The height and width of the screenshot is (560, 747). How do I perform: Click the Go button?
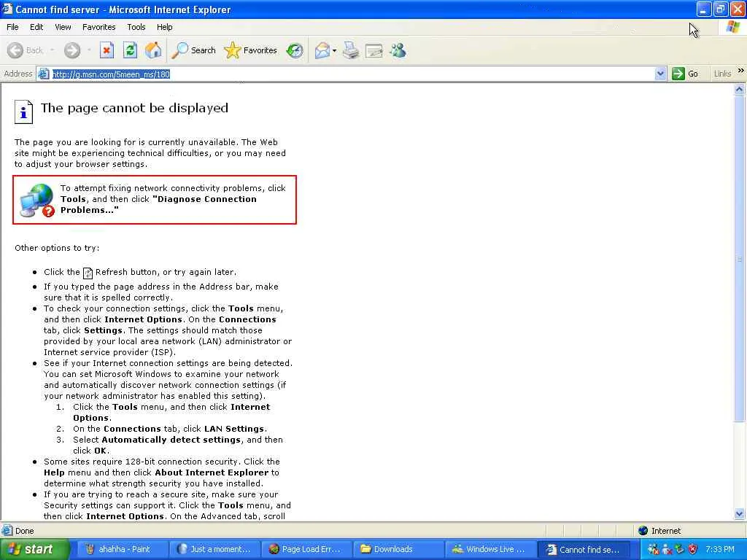[x=685, y=74]
